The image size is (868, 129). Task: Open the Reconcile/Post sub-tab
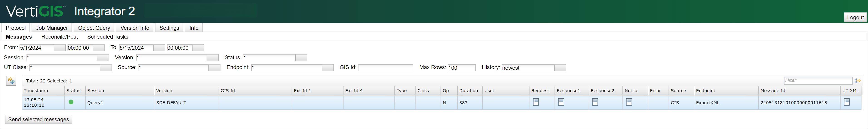coord(60,37)
